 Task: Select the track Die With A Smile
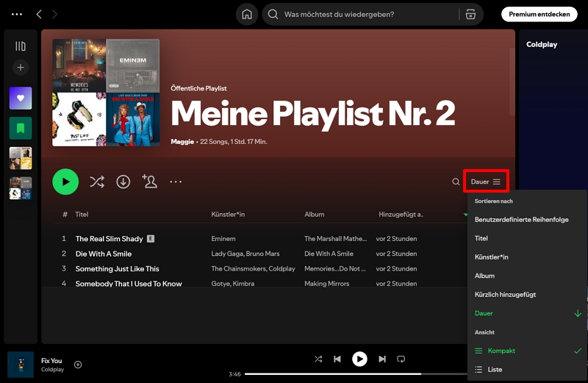104,254
